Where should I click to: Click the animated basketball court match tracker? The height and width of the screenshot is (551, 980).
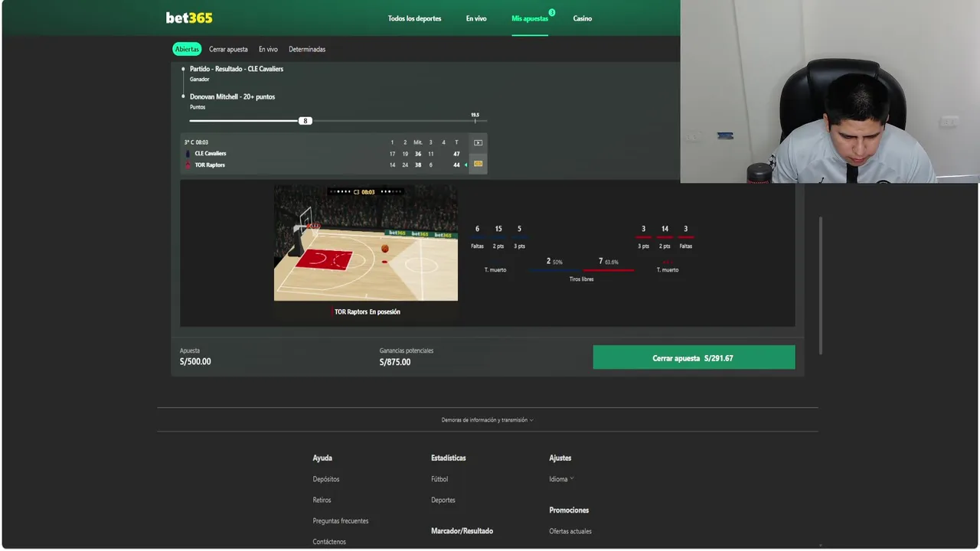366,243
